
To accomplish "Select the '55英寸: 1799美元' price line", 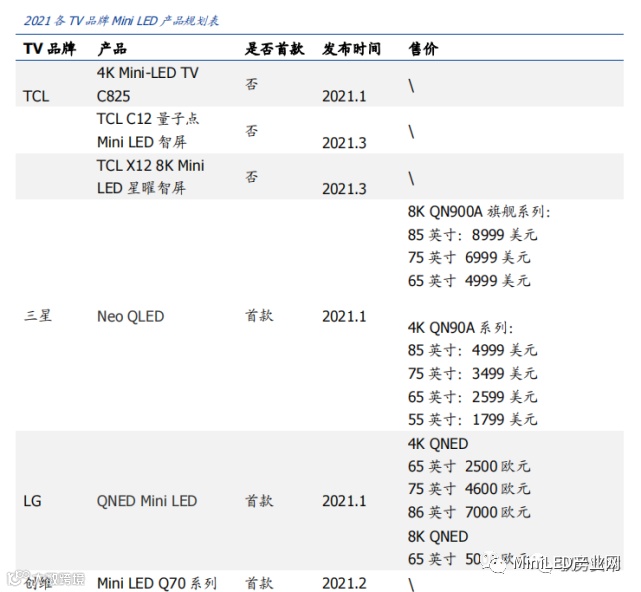I will (473, 419).
